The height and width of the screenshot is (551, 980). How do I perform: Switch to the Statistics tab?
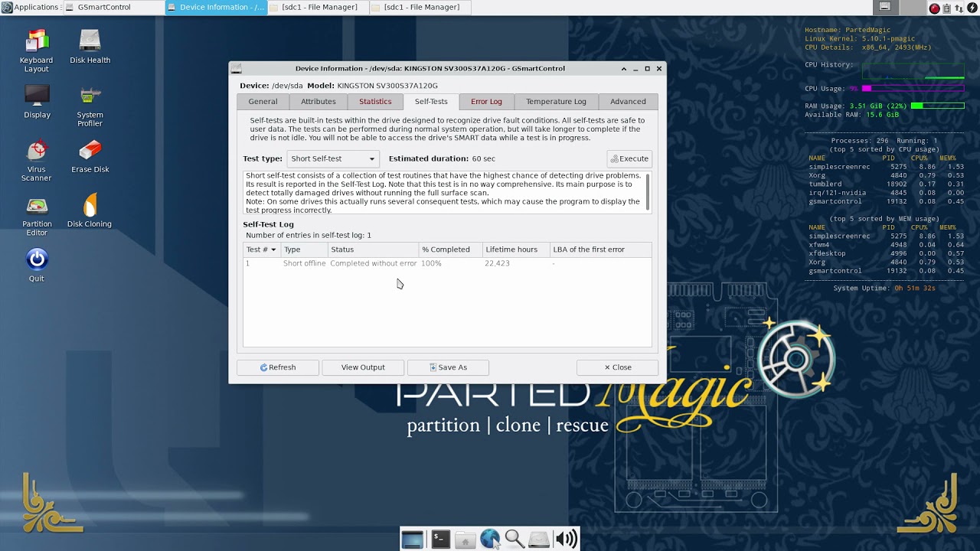375,102
